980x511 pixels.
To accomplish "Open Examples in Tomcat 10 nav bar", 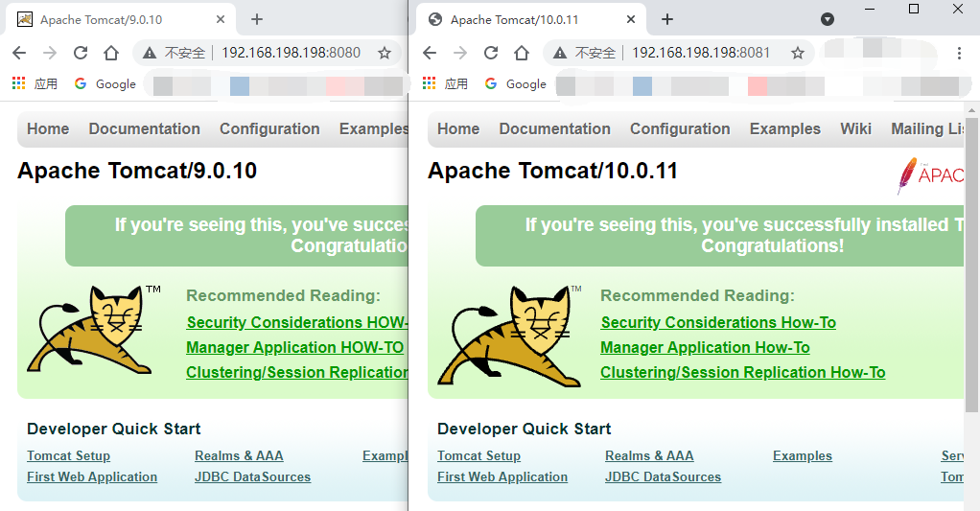I will click(785, 128).
